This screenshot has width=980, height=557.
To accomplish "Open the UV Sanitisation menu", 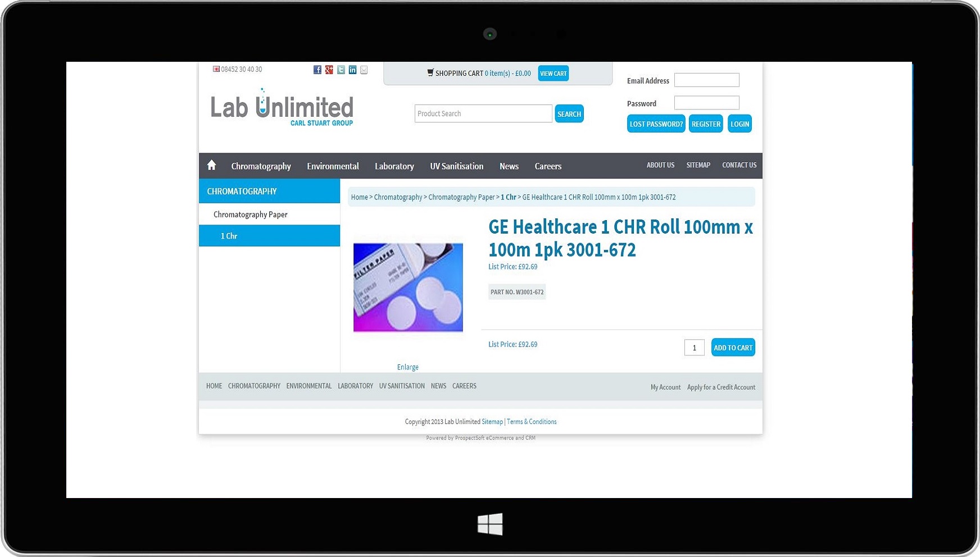I will point(456,166).
